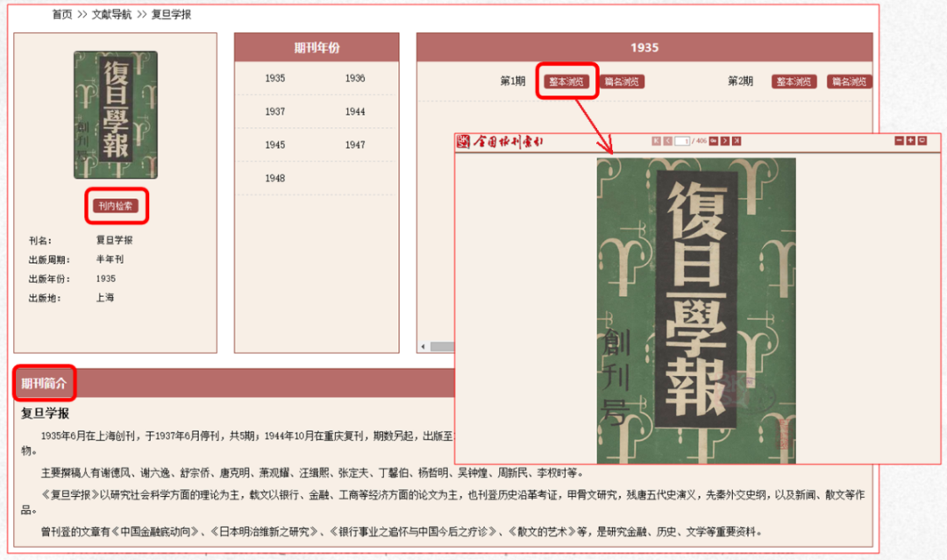This screenshot has height=560, width=947.
Task: Click the bold 复旦学报 intro heading
Action: [46, 414]
